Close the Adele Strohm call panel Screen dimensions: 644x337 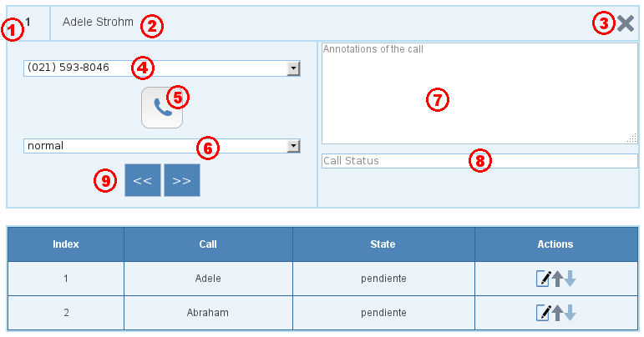click(626, 23)
